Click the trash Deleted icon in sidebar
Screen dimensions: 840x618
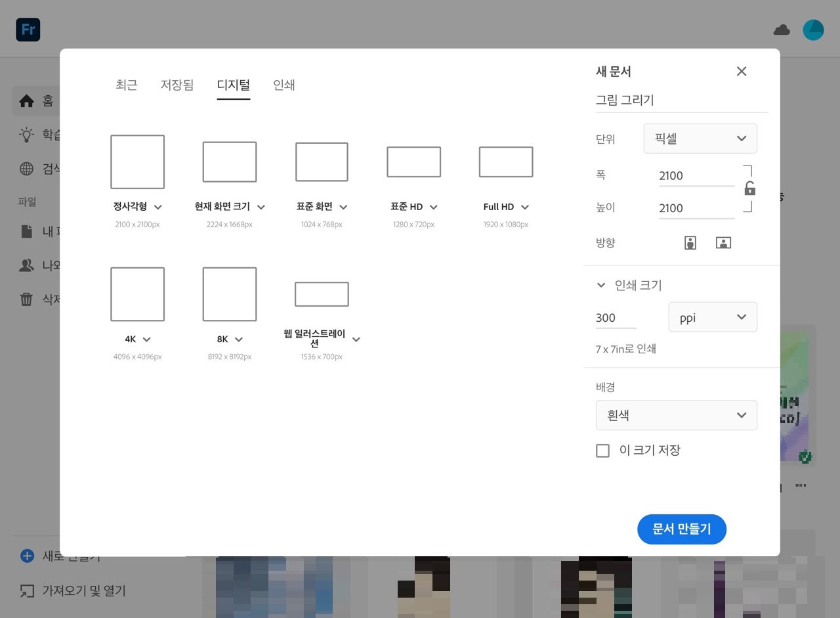tap(26, 299)
